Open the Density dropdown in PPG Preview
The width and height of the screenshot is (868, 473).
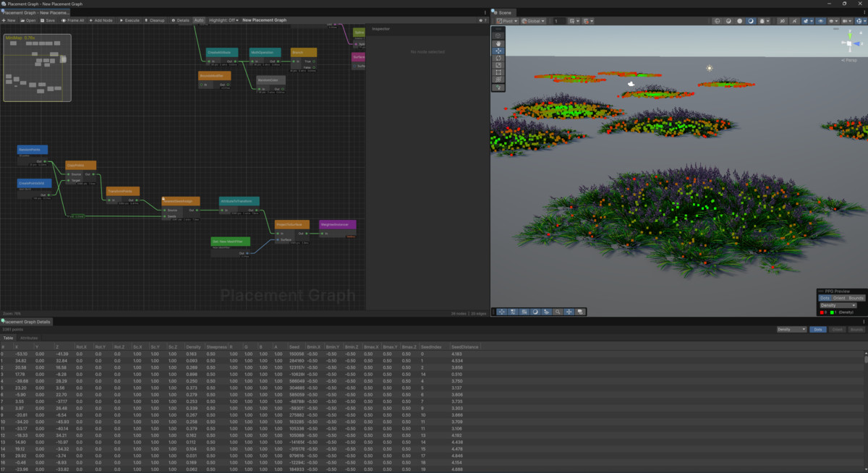coord(838,305)
